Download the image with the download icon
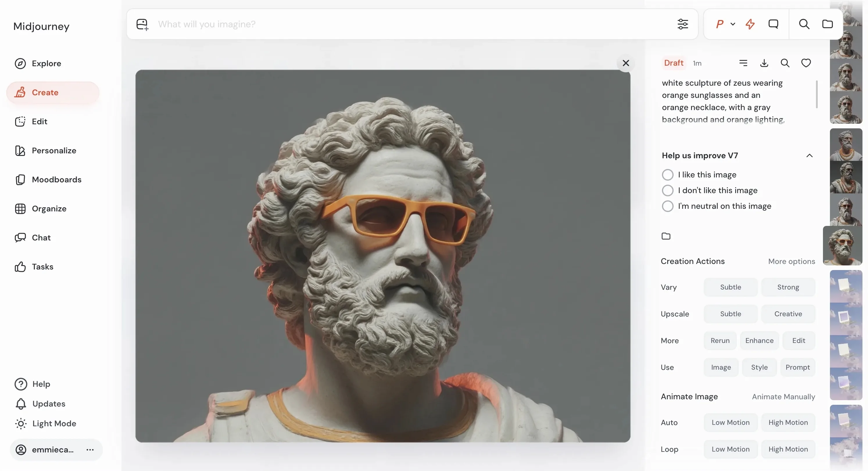Image resolution: width=868 pixels, height=471 pixels. click(764, 63)
